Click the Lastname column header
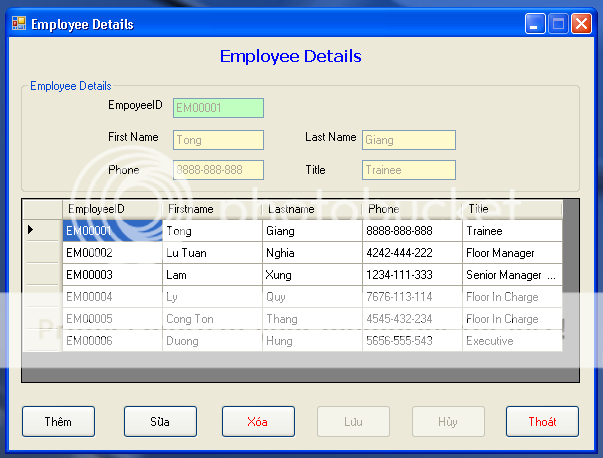Viewport: 603px width, 458px height. 312,209
